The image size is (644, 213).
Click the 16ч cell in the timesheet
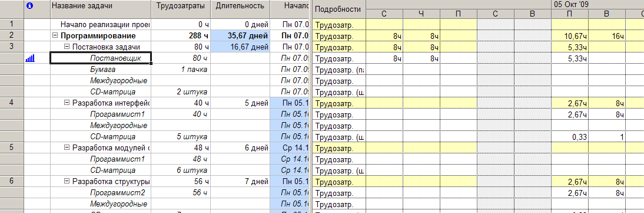coord(607,36)
